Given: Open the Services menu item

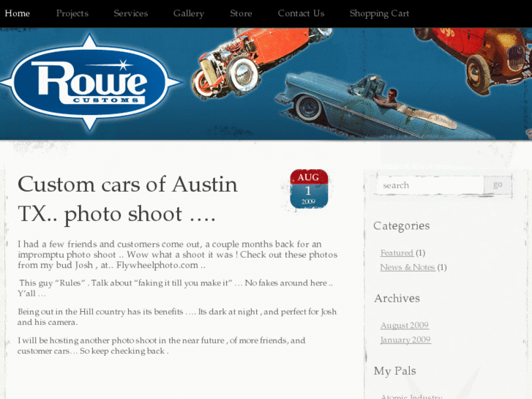Looking at the screenshot, I should coord(131,13).
